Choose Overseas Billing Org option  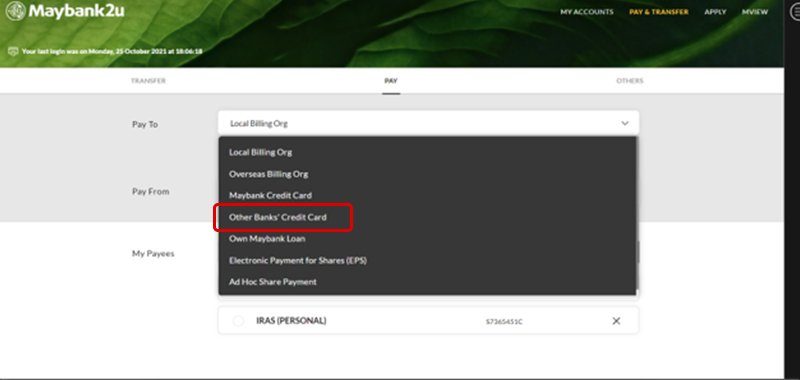[x=268, y=174]
